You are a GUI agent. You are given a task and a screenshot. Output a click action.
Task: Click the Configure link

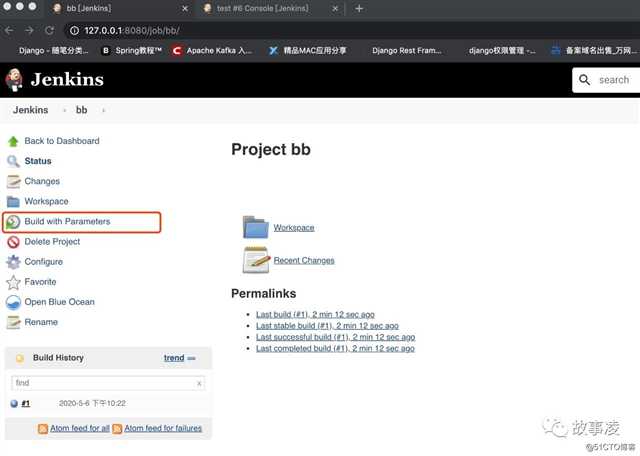point(44,262)
